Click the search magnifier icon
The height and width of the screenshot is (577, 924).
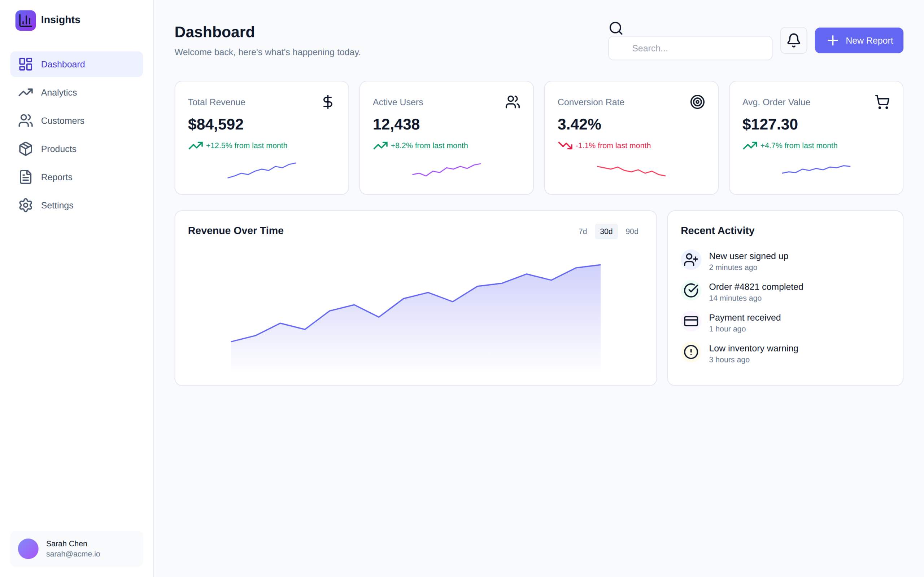click(x=616, y=28)
